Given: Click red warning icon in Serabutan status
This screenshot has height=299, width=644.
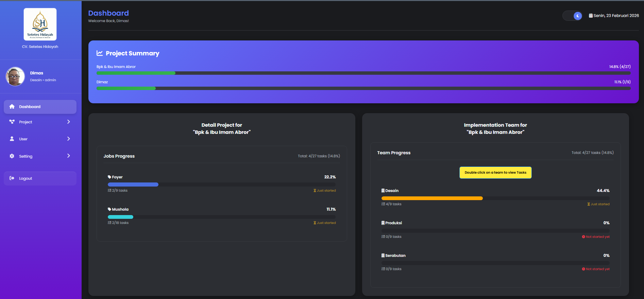Looking at the screenshot, I should pos(583,269).
